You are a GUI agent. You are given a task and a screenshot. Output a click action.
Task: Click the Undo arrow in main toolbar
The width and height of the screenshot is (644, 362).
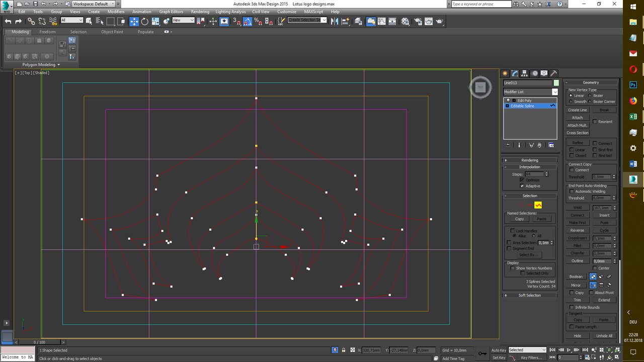coord(8,21)
